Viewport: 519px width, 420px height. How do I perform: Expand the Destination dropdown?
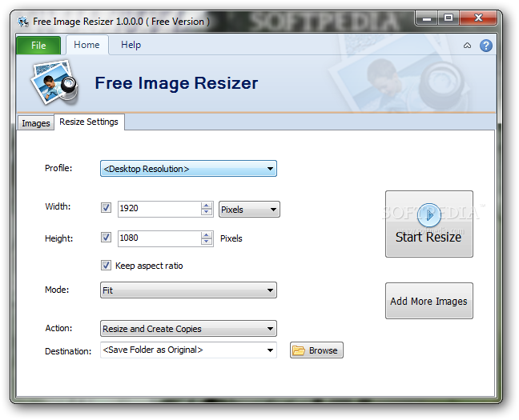pos(188,350)
